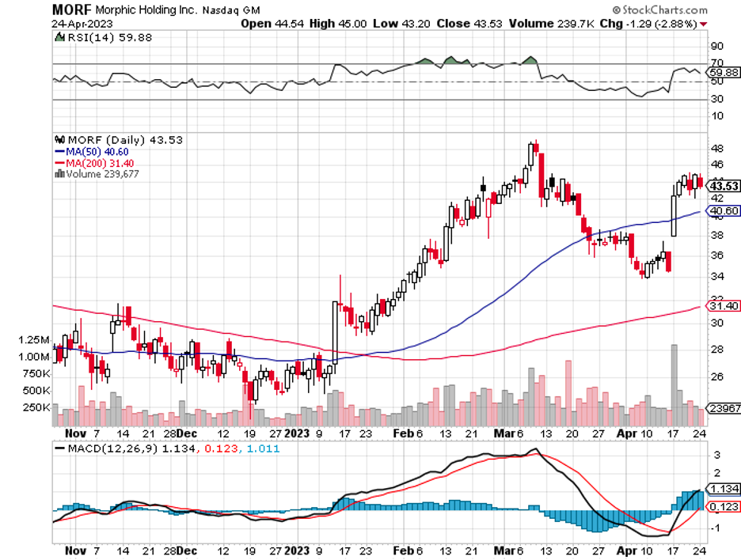The image size is (741, 560).
Task: Click the Volume 239.7K header value
Action: tap(552, 24)
